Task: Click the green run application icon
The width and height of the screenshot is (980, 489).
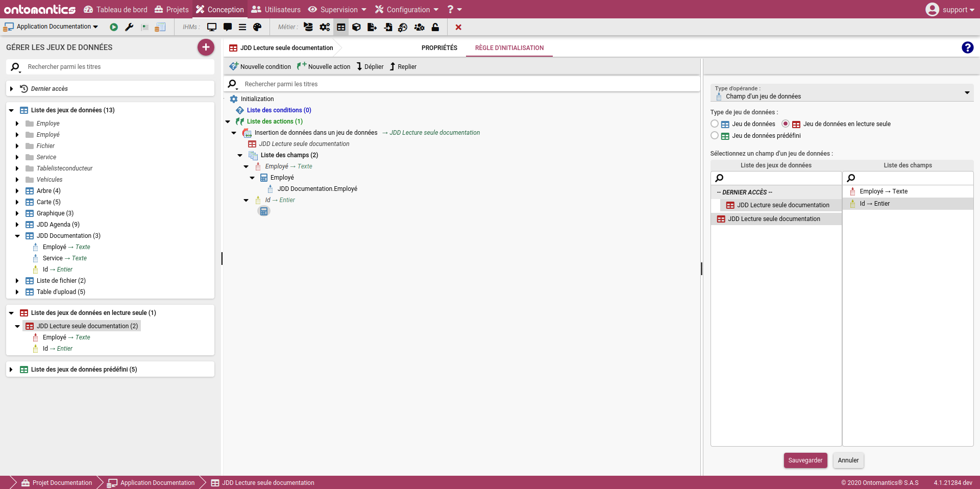Action: coord(114,27)
